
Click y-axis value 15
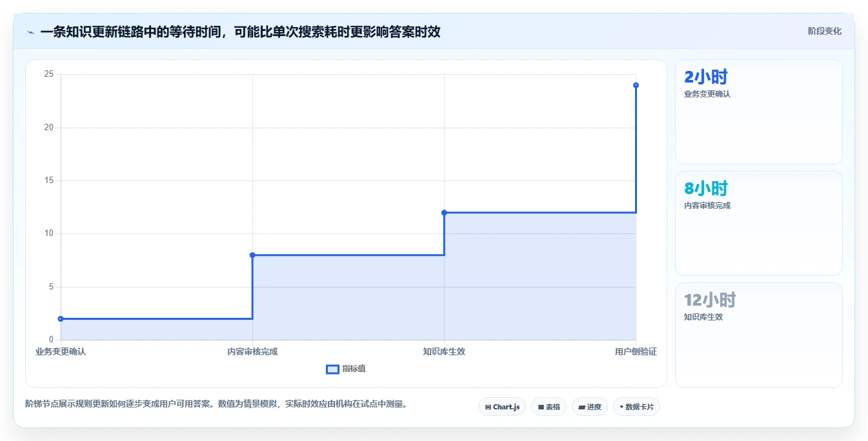click(48, 181)
